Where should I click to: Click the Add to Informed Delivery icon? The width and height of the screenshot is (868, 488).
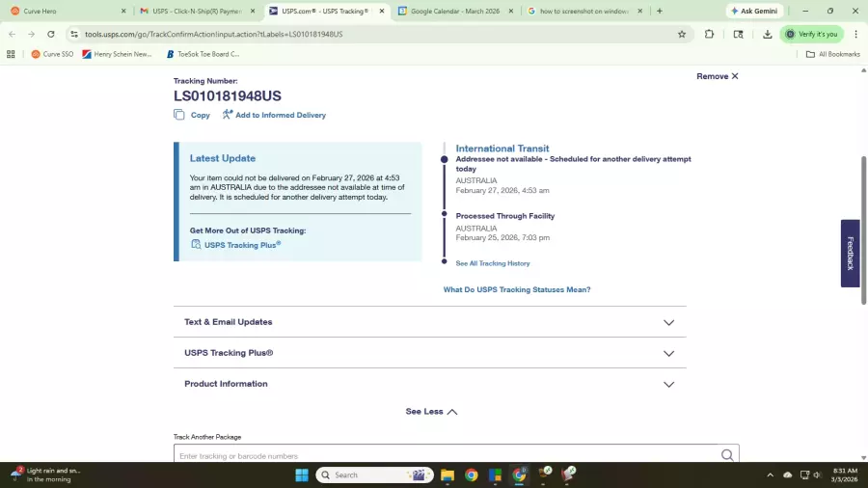pyautogui.click(x=228, y=115)
